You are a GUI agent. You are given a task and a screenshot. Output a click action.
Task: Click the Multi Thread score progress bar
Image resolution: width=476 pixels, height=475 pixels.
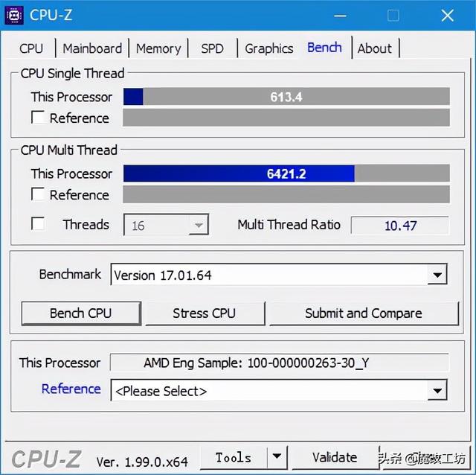(286, 173)
